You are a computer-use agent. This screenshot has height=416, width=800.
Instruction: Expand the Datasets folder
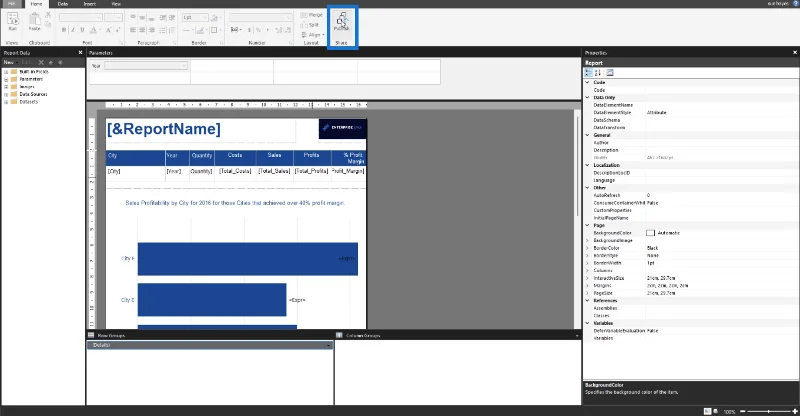[x=6, y=102]
